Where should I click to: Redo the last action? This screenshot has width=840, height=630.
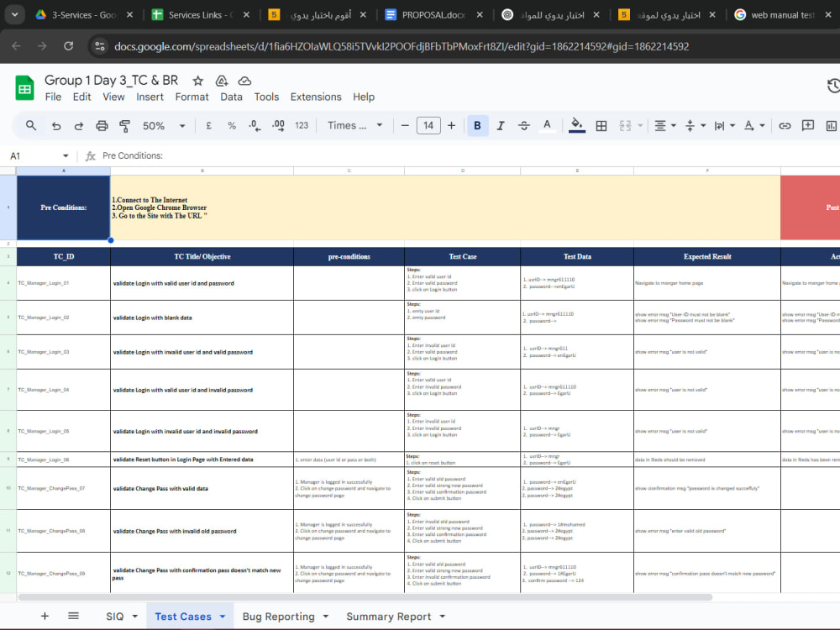(x=79, y=125)
